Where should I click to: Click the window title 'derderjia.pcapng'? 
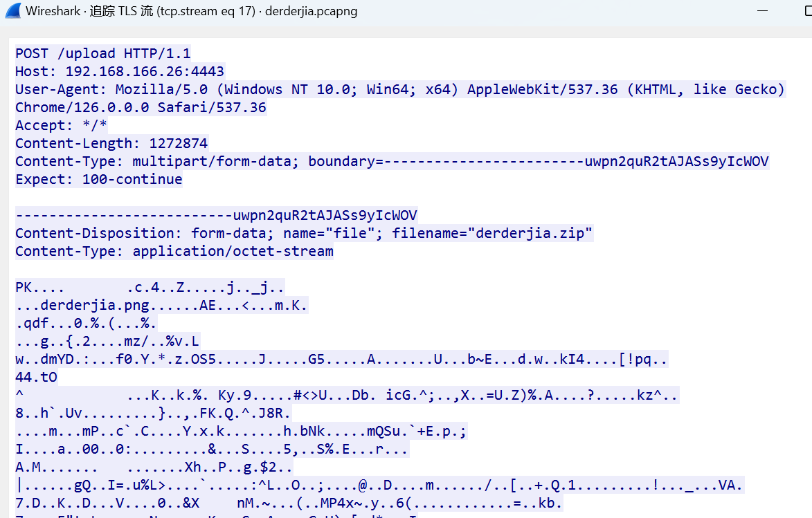(312, 11)
